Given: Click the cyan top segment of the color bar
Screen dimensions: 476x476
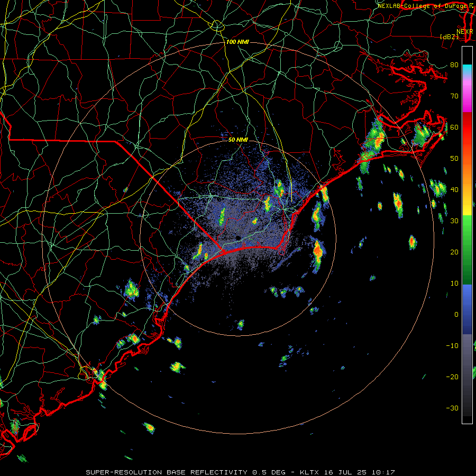Looking at the screenshot, I should pos(467,70).
